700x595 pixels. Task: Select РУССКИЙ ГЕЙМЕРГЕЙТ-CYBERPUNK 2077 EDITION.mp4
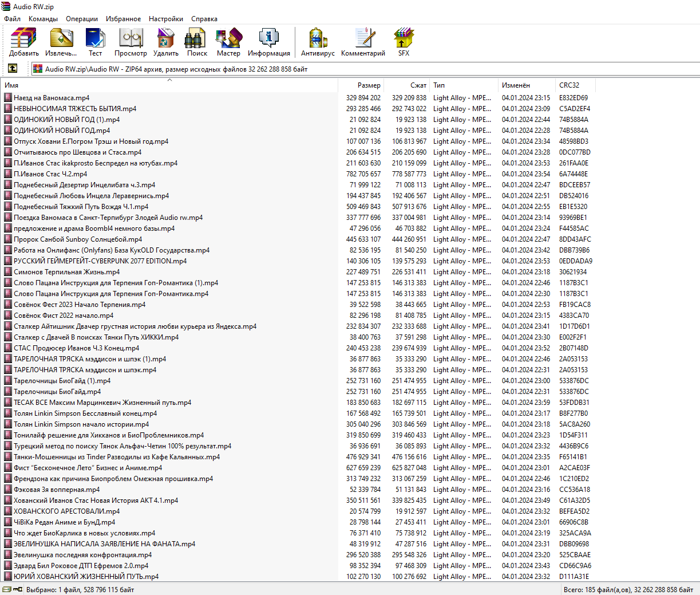pos(100,261)
